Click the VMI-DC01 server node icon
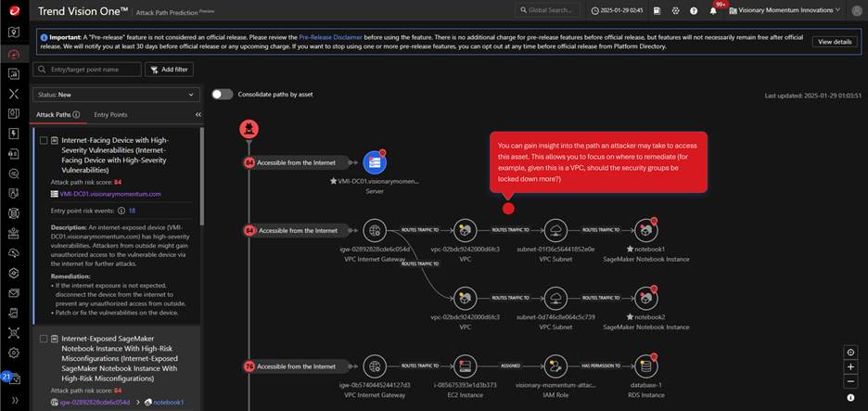 pyautogui.click(x=375, y=162)
